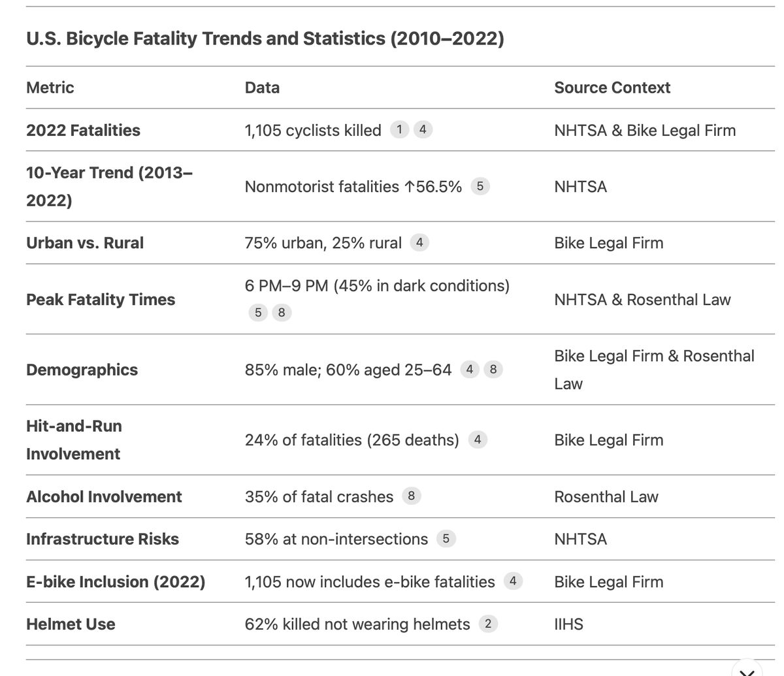
Task: Open citation 5 beside 58% at non-intersections
Action: (x=446, y=539)
